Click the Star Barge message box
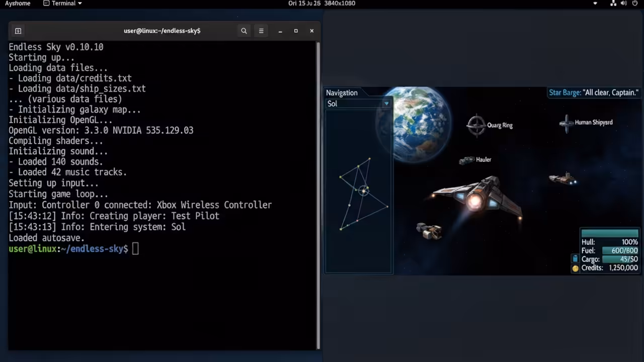 pos(594,93)
